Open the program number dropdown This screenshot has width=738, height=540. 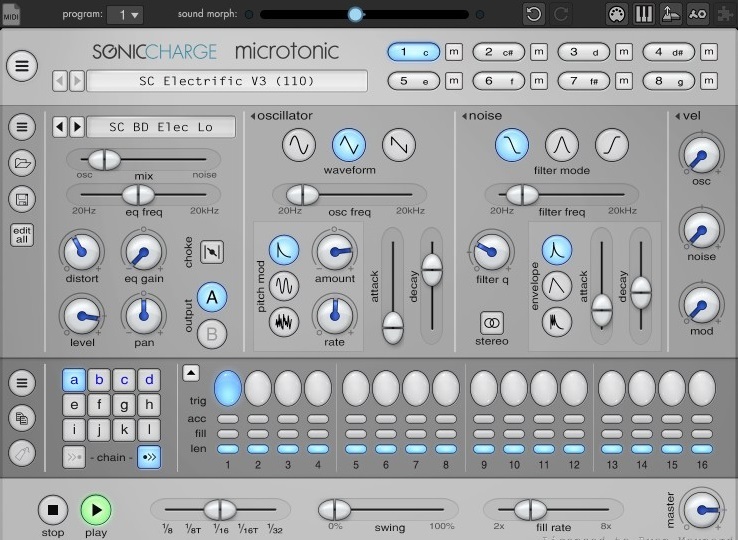(125, 15)
